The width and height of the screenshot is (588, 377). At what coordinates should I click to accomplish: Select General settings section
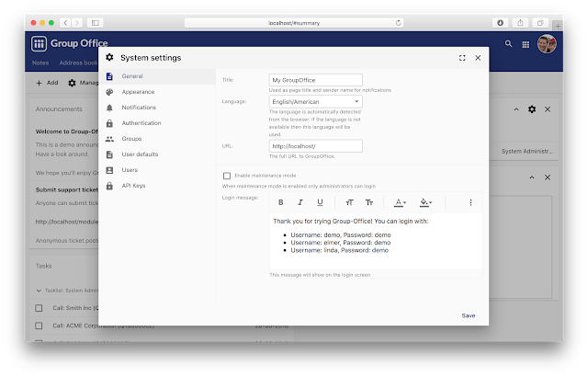(x=157, y=76)
